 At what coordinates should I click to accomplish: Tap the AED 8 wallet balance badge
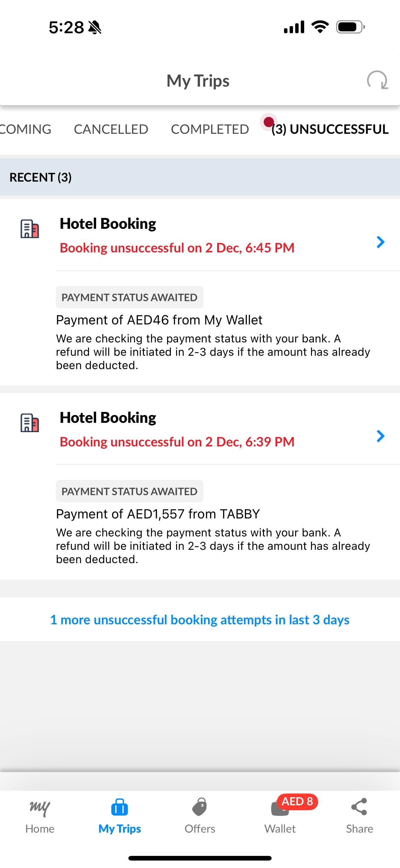[x=297, y=802]
